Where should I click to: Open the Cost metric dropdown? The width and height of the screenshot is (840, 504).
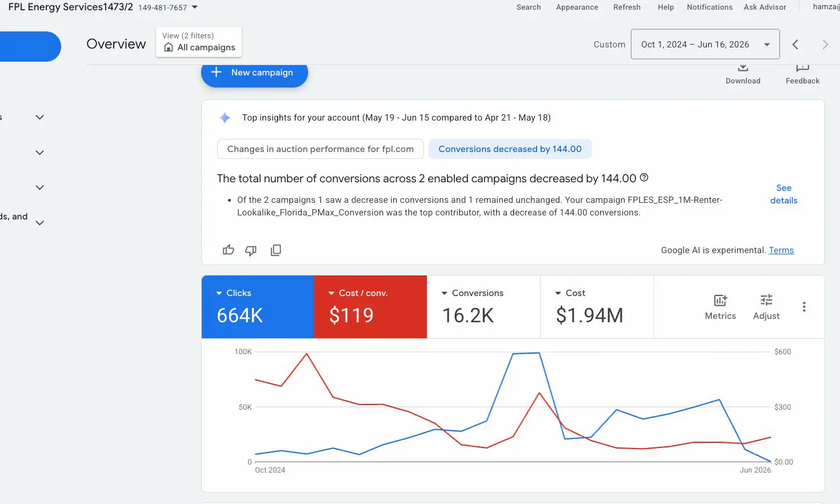click(570, 293)
